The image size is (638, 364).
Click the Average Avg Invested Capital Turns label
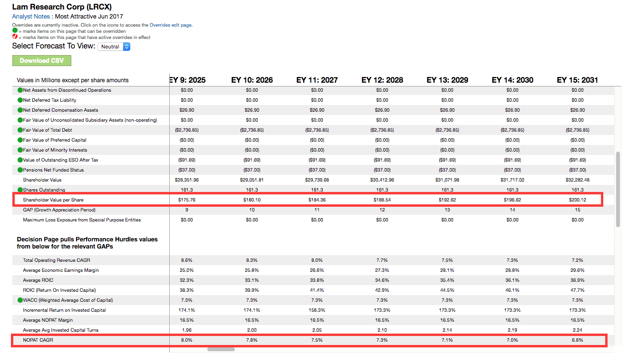[61, 330]
